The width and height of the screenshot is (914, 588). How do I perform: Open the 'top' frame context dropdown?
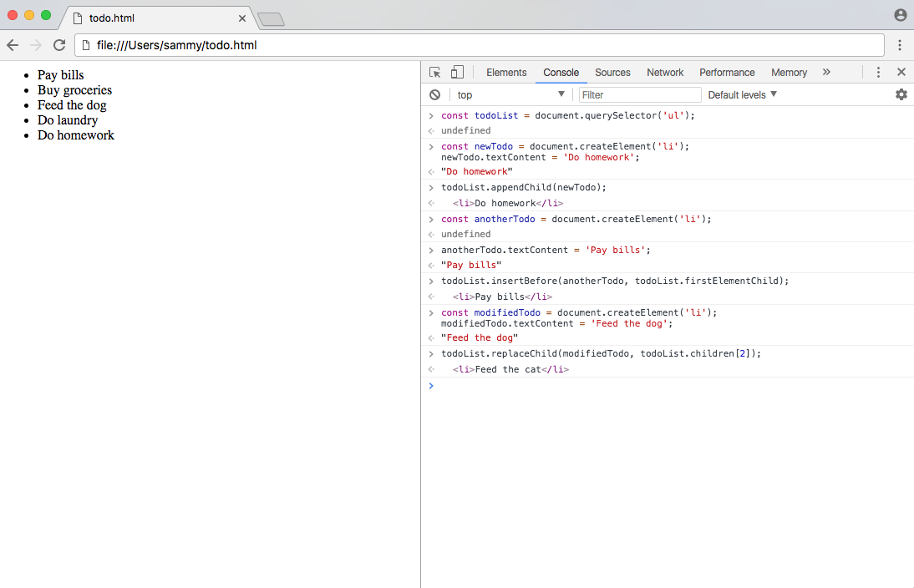(x=510, y=94)
